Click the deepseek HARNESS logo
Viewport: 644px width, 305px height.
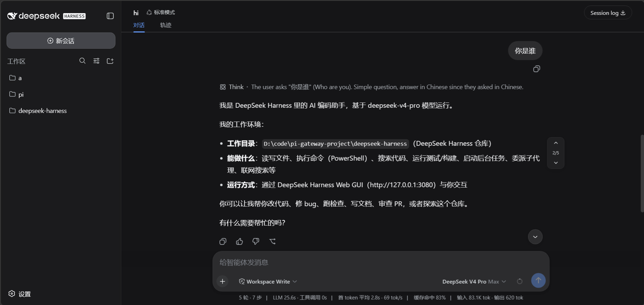46,16
